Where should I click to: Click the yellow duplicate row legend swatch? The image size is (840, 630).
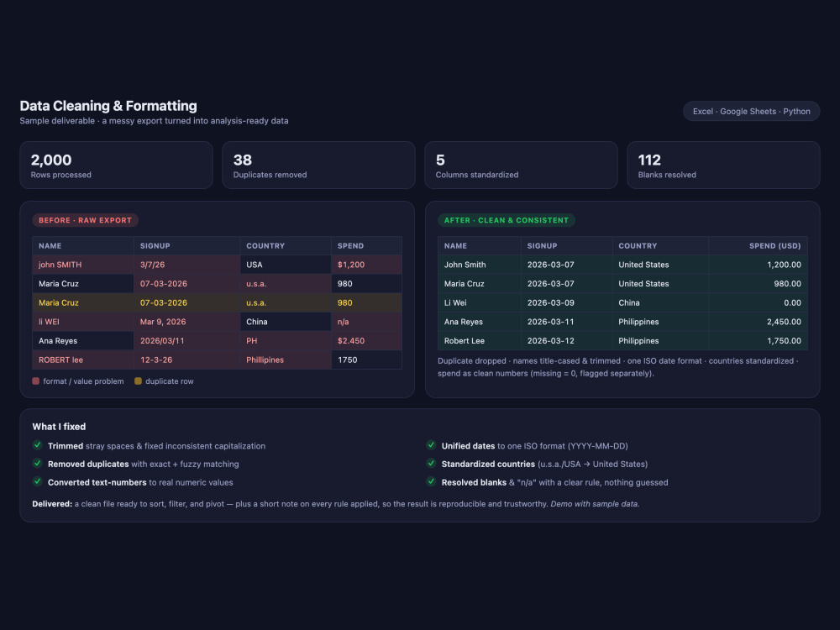[139, 381]
